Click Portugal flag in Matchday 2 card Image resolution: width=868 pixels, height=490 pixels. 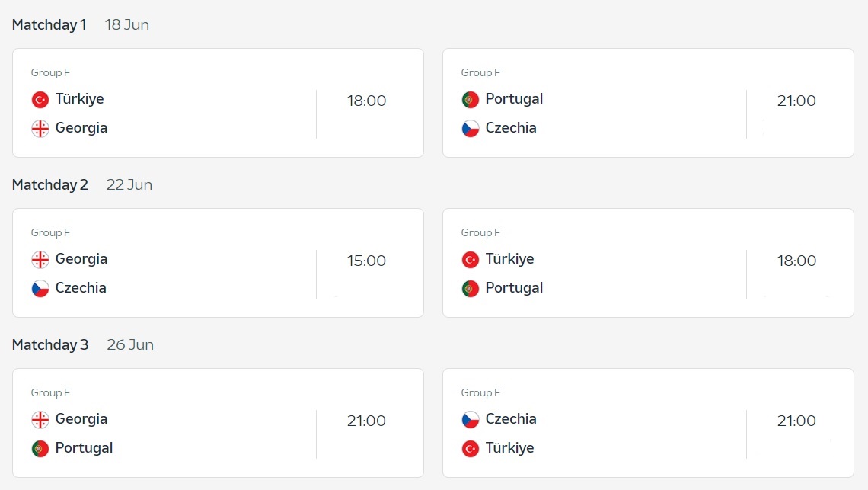point(470,288)
